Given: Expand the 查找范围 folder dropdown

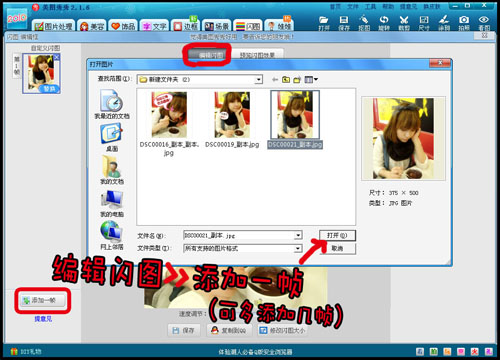Looking at the screenshot, I should pyautogui.click(x=258, y=80).
